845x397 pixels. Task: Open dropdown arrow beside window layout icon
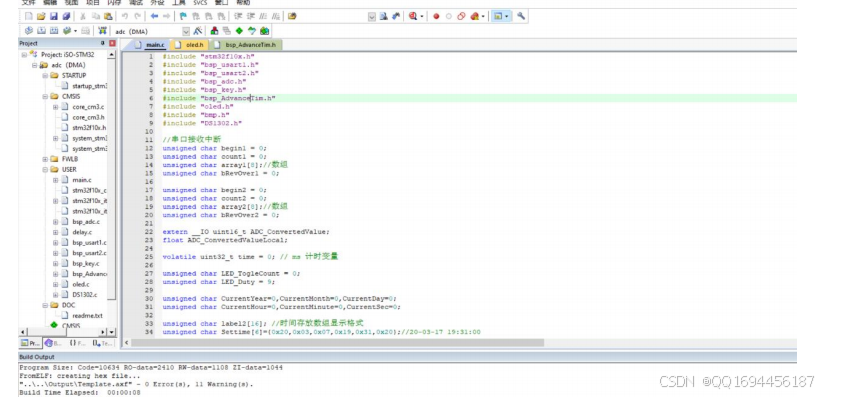point(507,17)
